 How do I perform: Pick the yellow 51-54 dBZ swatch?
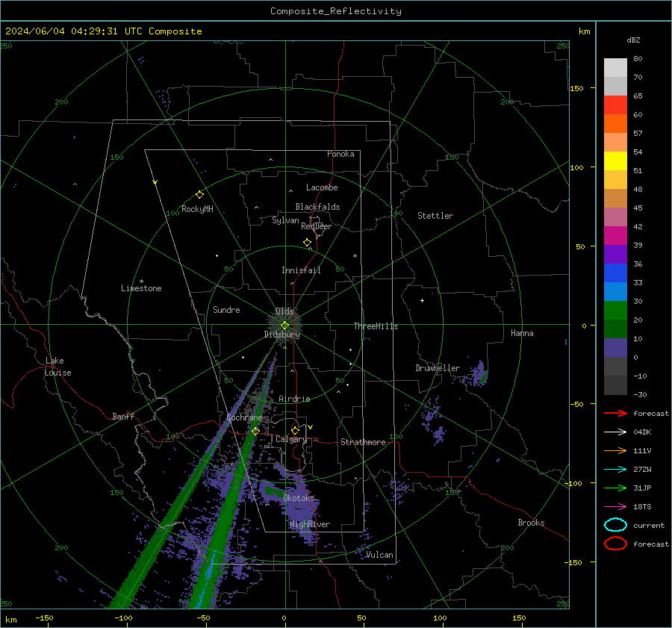click(615, 161)
